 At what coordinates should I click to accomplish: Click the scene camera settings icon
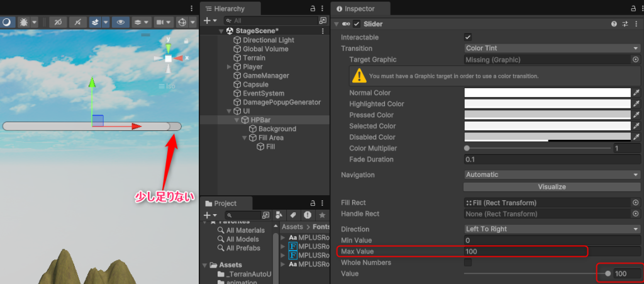pyautogui.click(x=160, y=22)
